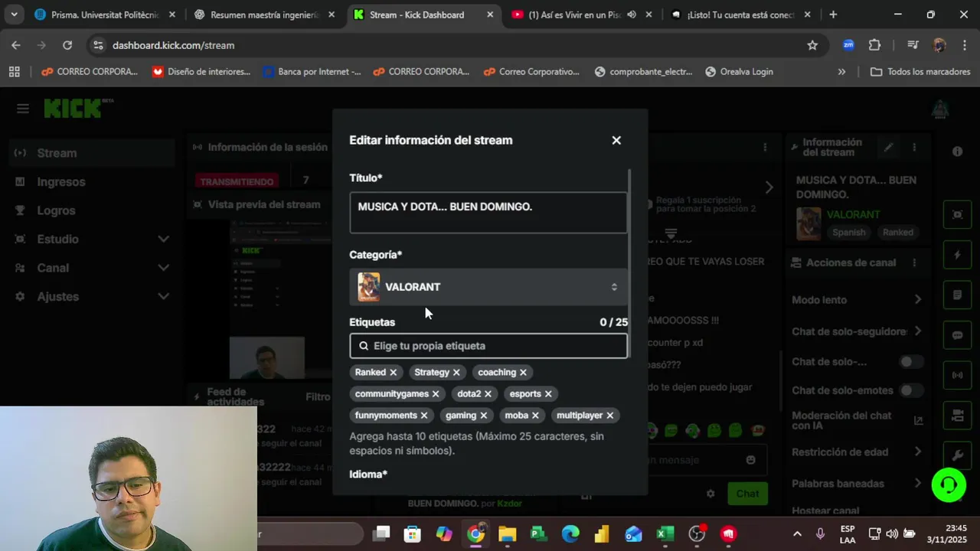
Task: Remove the gaming tag
Action: point(483,415)
